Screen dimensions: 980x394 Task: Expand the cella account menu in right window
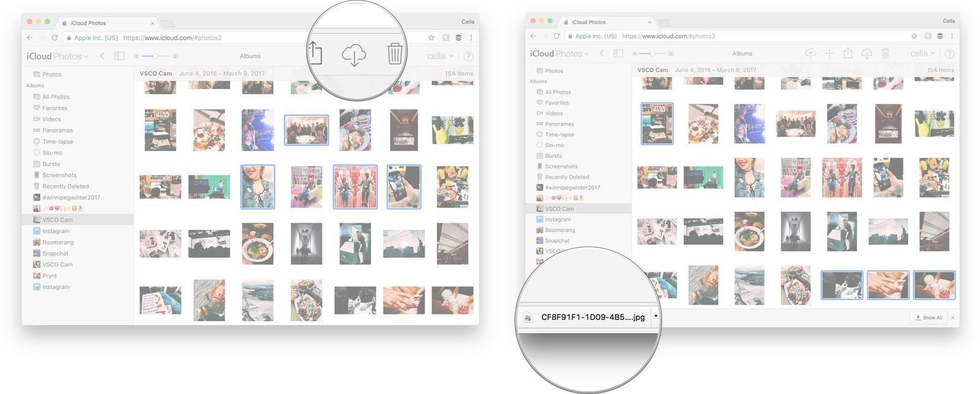pyautogui.click(x=922, y=54)
